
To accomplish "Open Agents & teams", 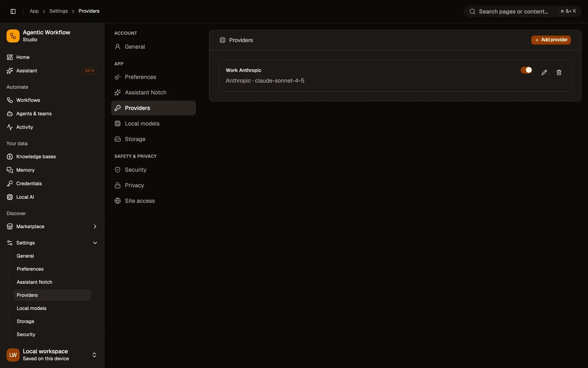I will [x=52, y=114].
